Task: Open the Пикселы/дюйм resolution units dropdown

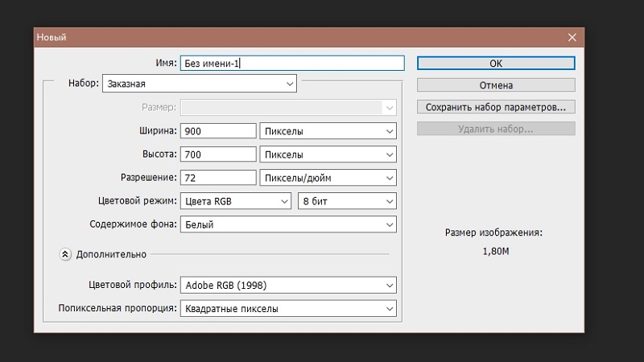Action: (328, 177)
